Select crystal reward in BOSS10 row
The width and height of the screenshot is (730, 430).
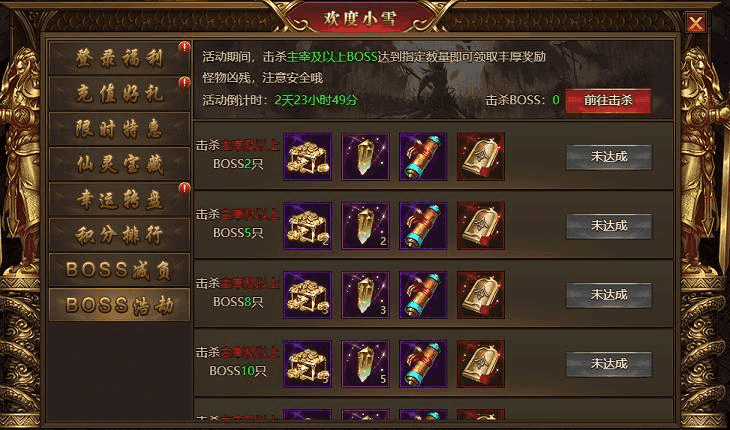(x=365, y=363)
